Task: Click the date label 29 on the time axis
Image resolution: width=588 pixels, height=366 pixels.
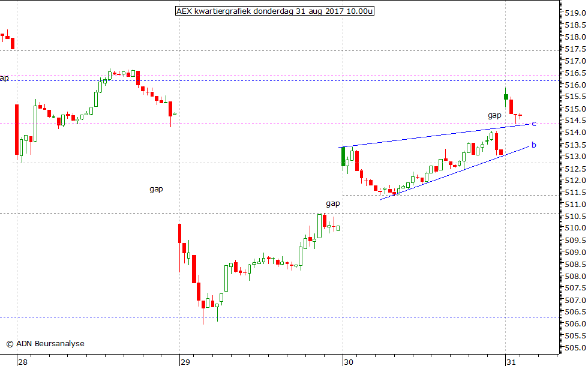Action: [x=185, y=362]
